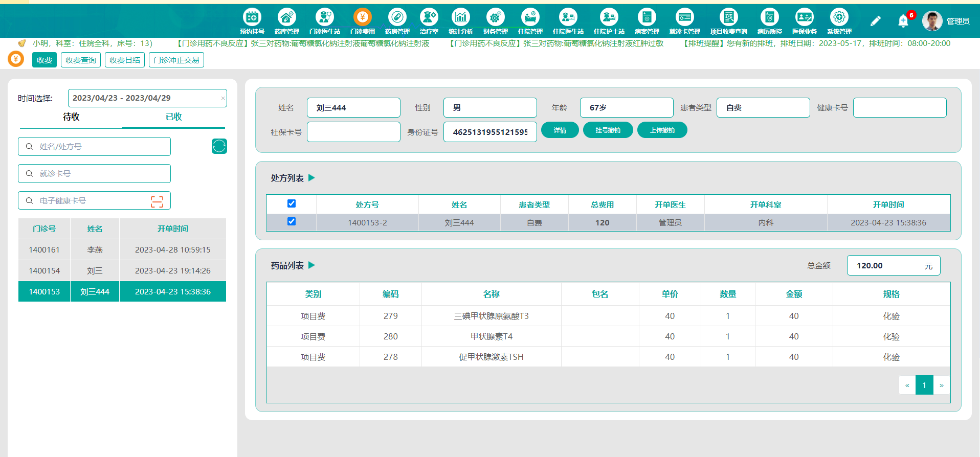The height and width of the screenshot is (457, 980).
Task: Collapse the 药品列表 section arrow
Action: point(311,265)
